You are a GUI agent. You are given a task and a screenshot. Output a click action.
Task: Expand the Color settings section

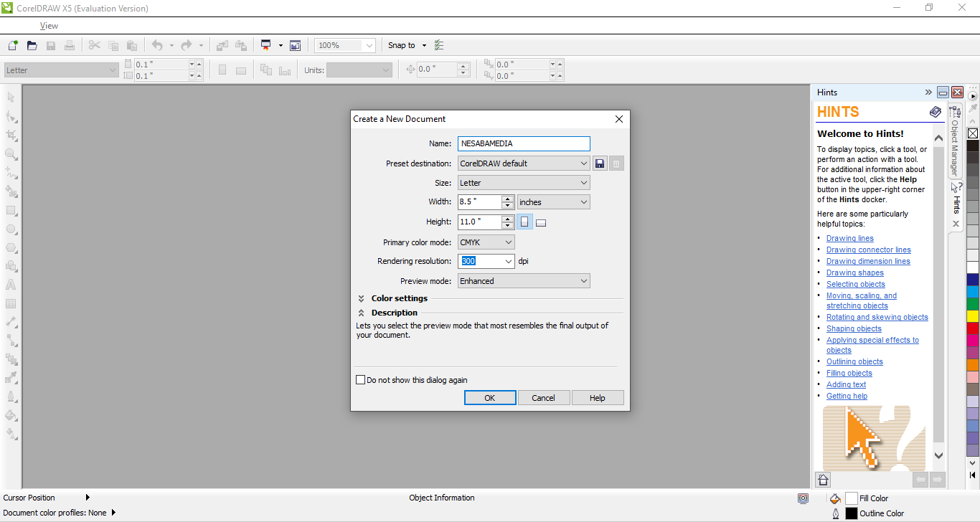(361, 298)
